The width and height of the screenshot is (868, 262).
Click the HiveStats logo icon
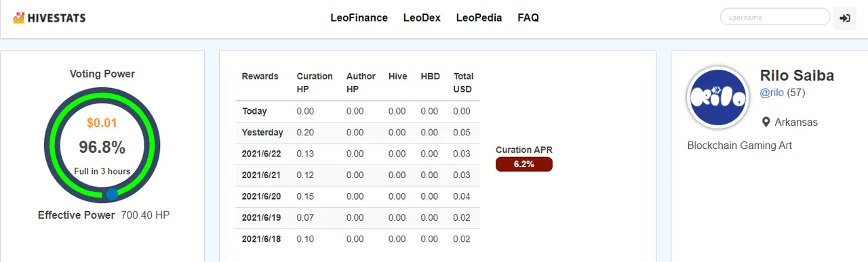19,18
